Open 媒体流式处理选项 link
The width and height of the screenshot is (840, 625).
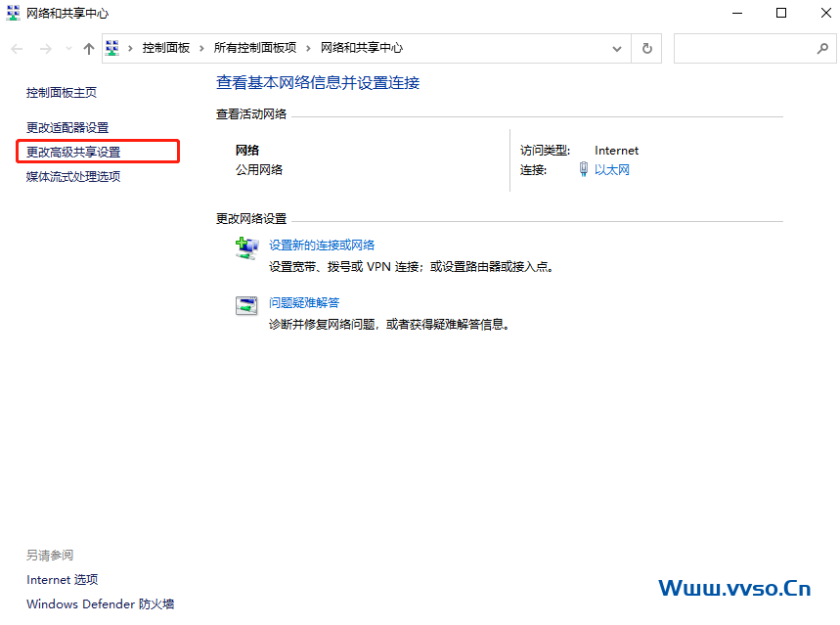pyautogui.click(x=73, y=176)
